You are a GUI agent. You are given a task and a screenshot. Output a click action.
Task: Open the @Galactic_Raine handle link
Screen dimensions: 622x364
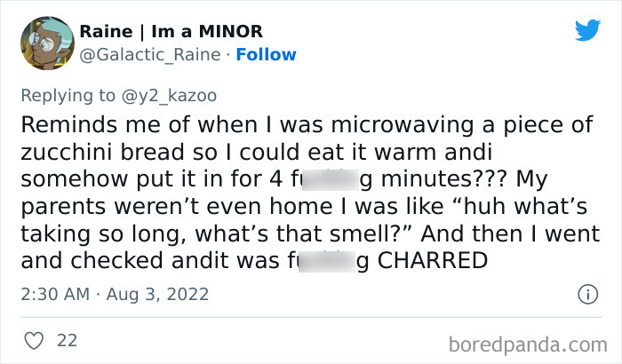(x=143, y=55)
